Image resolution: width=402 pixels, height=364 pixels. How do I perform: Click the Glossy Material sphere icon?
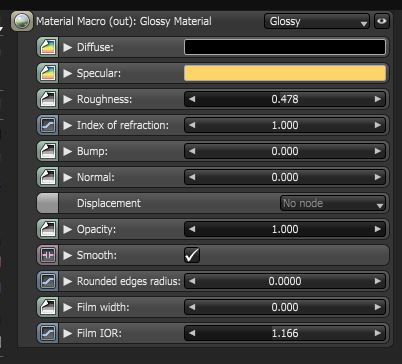pos(22,21)
